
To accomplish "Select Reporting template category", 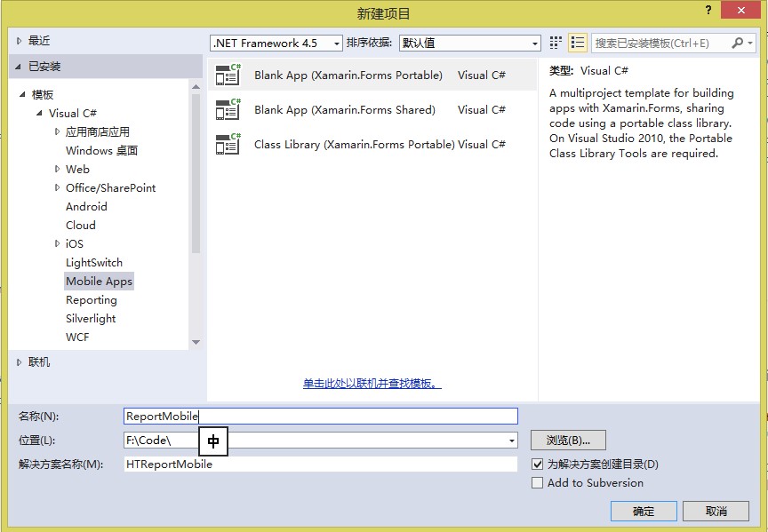I will coord(91,300).
